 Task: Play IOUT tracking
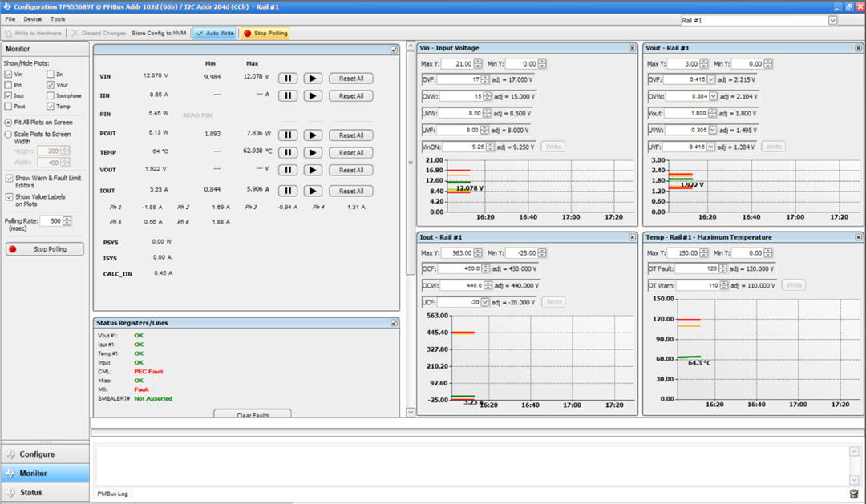[x=313, y=191]
